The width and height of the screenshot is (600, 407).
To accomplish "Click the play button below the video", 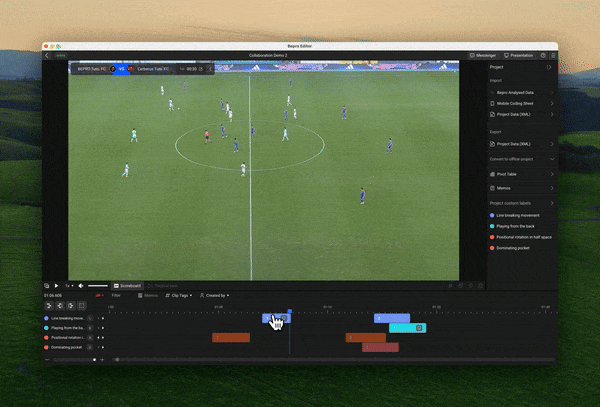I will (x=56, y=286).
